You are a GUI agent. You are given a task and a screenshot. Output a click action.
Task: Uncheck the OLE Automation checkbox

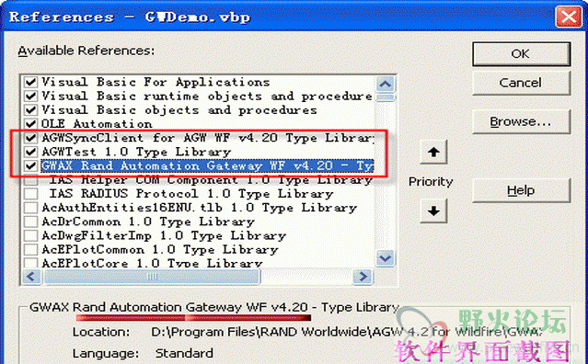[30, 124]
